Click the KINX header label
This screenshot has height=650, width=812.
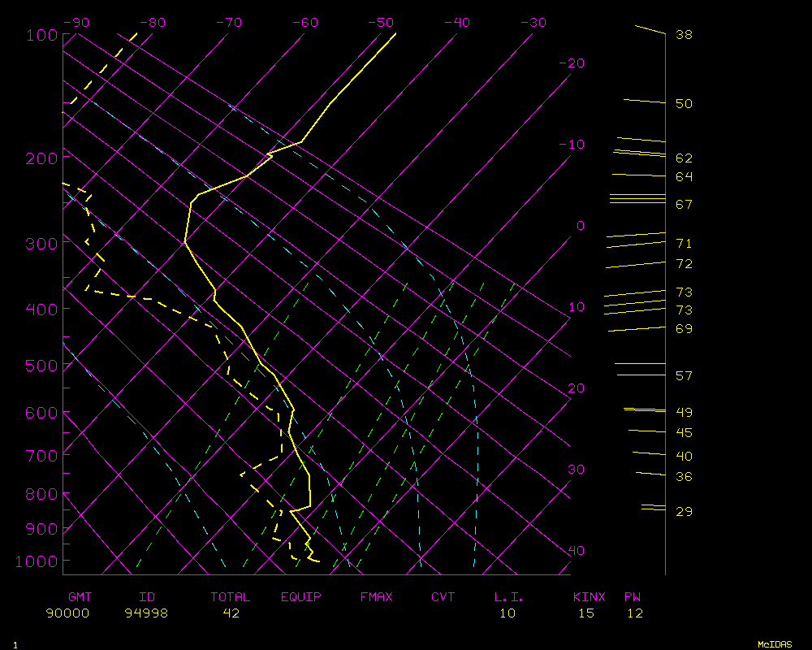(589, 597)
